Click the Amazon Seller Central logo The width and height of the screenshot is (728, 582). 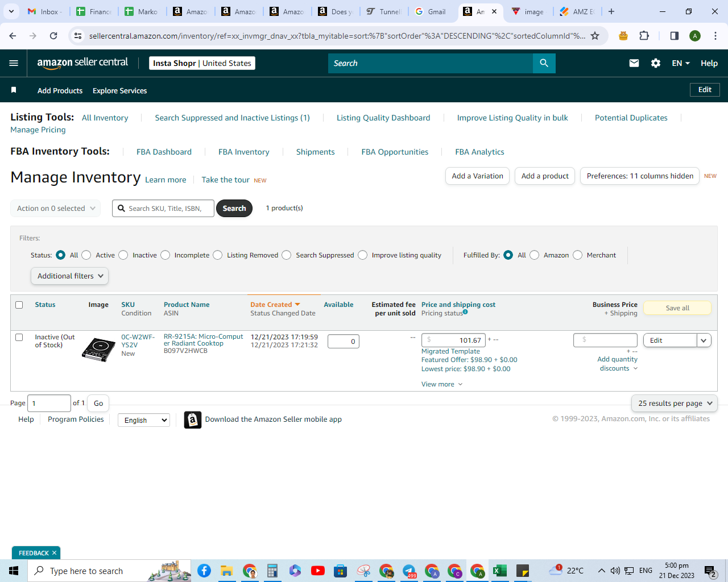82,63
